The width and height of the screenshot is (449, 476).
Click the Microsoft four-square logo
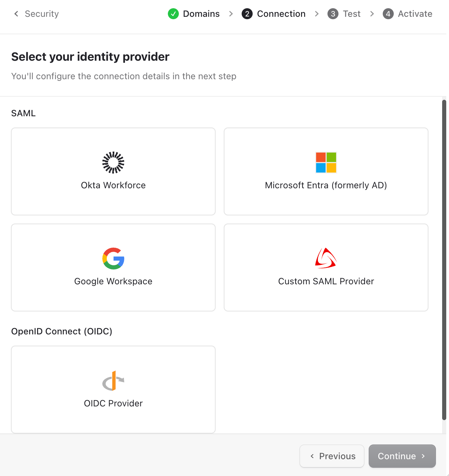(326, 163)
